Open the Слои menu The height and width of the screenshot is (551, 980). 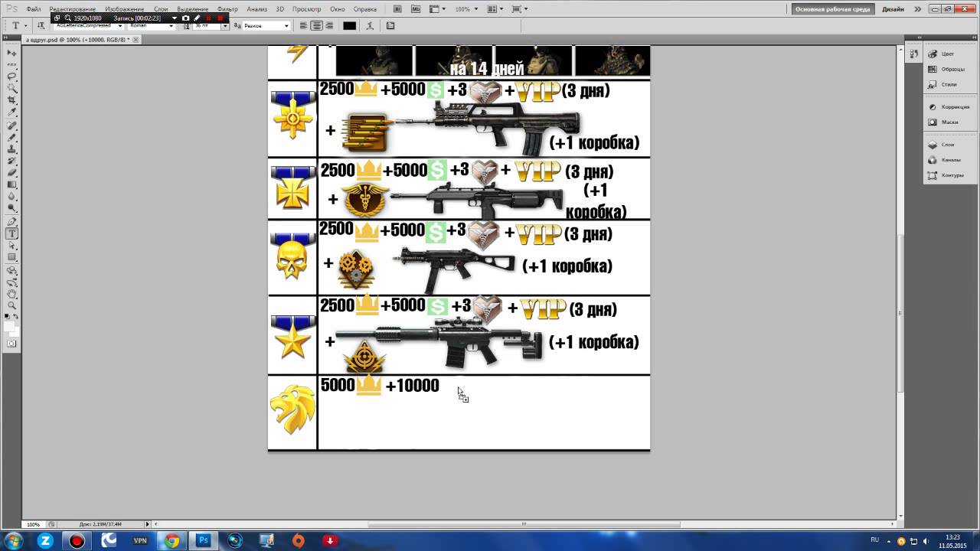point(161,9)
